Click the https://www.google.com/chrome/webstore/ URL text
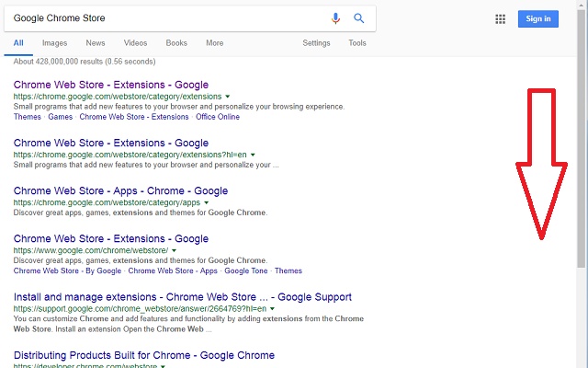This screenshot has height=368, width=588. coord(91,250)
